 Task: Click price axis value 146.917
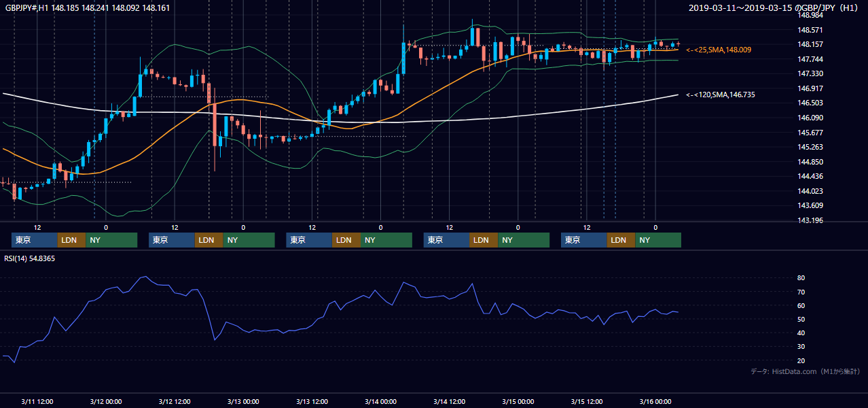(810, 88)
